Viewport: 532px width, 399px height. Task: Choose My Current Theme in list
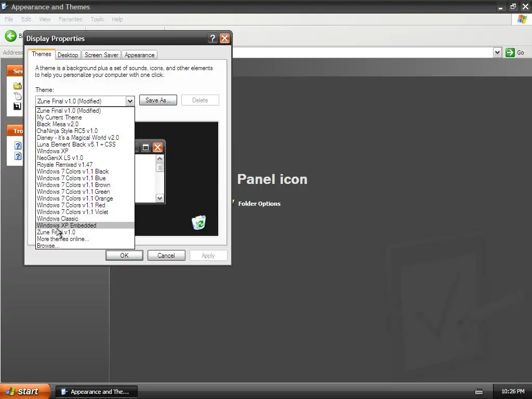[85, 117]
